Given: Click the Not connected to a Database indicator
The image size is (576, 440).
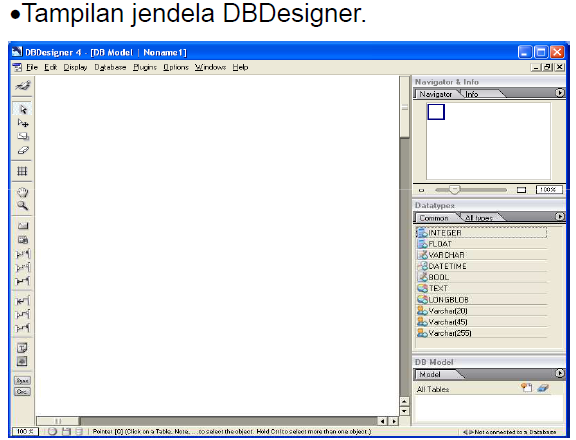Looking at the screenshot, I should [510, 432].
